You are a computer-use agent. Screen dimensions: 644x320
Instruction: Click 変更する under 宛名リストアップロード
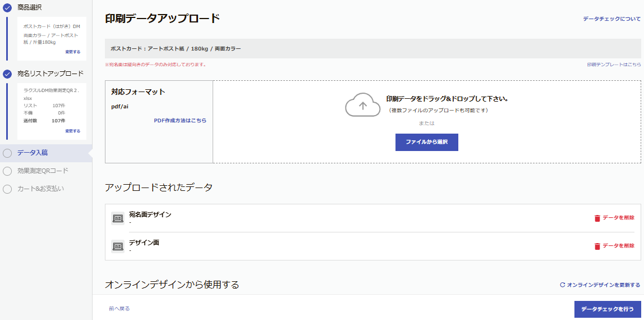point(72,131)
